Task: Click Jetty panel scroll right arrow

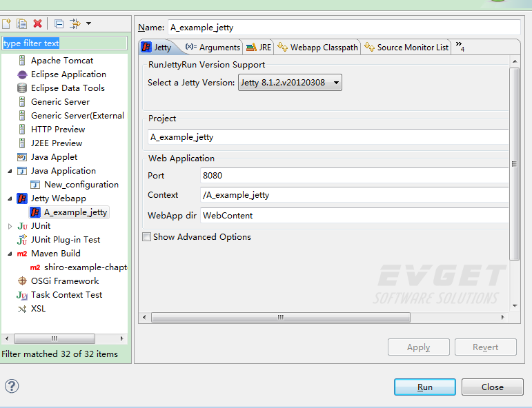Action: click(x=502, y=317)
